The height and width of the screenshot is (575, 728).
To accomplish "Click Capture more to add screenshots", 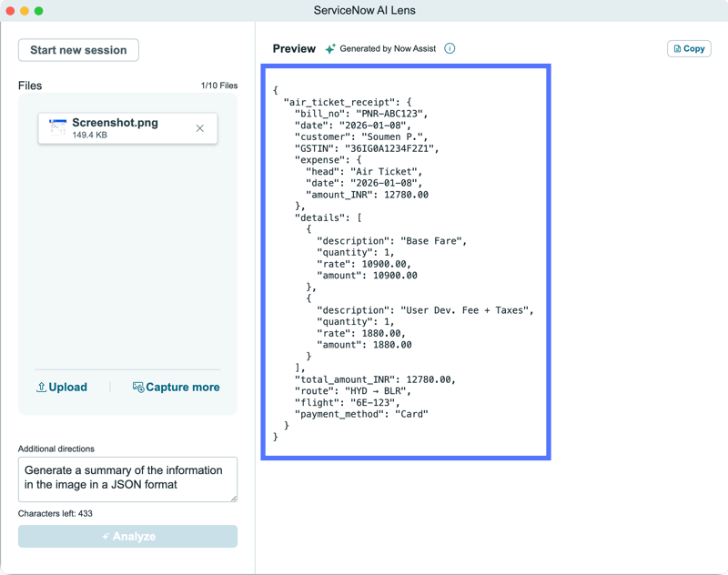I will click(x=176, y=387).
